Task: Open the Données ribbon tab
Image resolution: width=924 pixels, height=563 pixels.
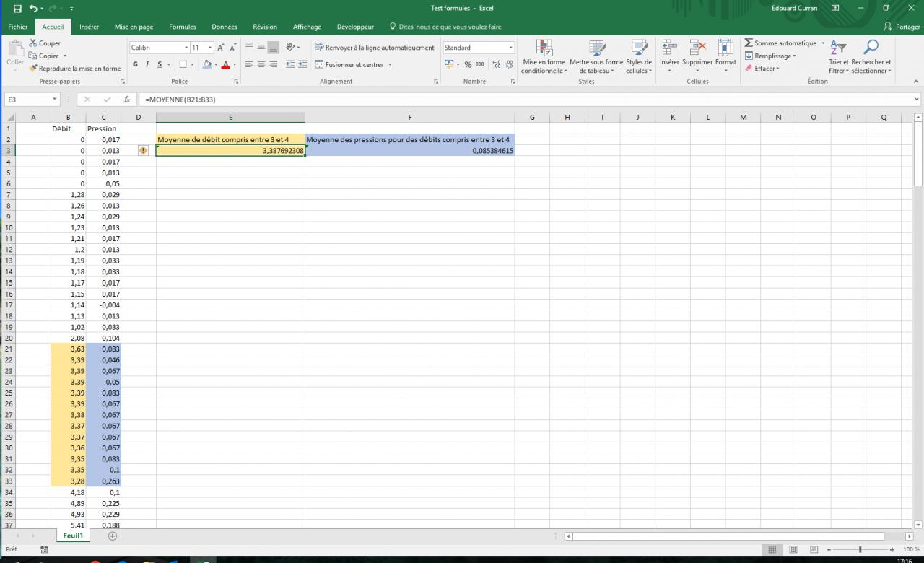Action: 225,27
